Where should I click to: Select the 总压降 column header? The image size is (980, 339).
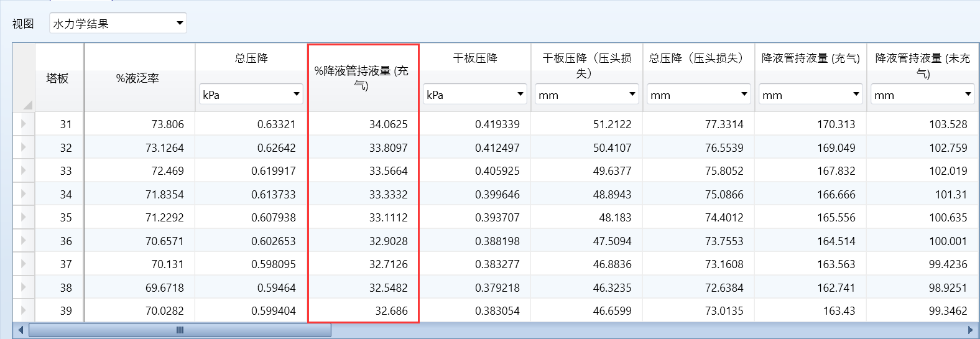click(251, 58)
